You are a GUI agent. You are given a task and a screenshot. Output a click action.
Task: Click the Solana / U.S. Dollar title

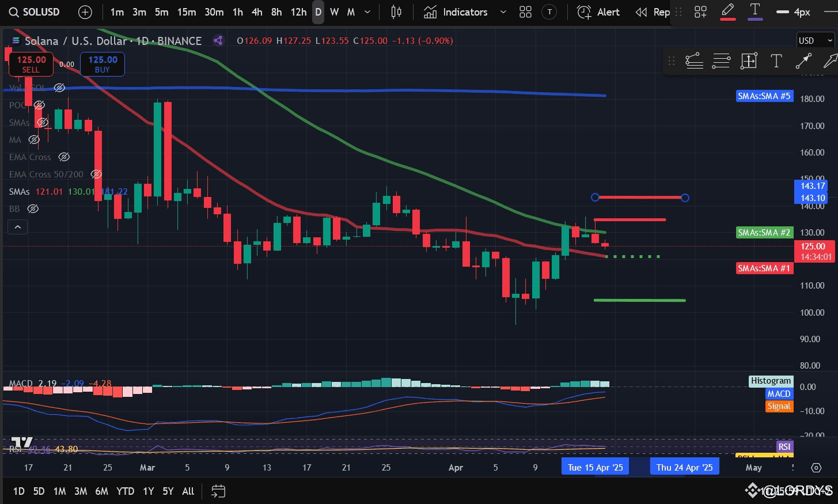[x=75, y=41]
